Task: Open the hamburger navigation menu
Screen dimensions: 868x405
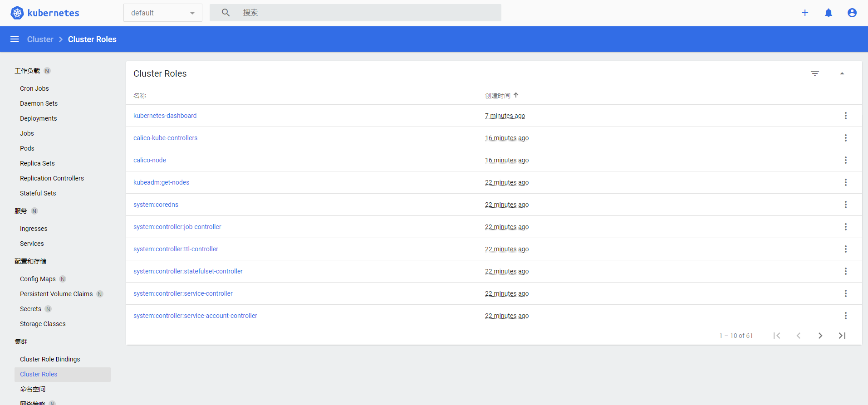Action: tap(15, 39)
